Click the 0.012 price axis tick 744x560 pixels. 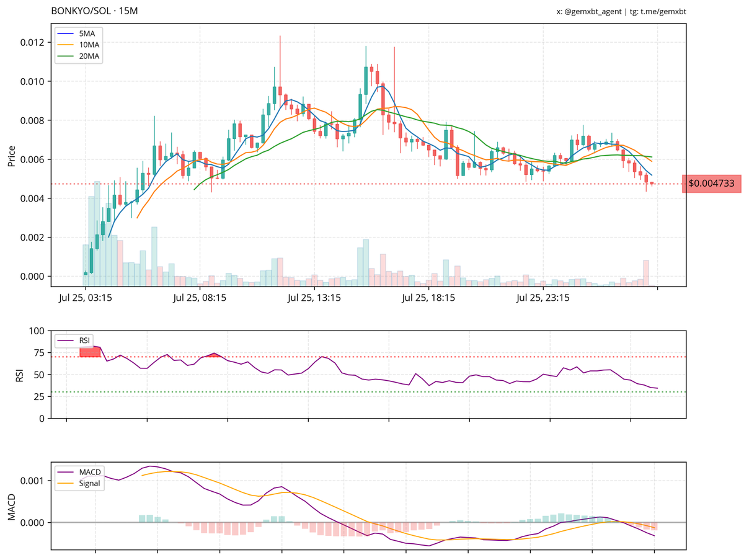coord(32,43)
